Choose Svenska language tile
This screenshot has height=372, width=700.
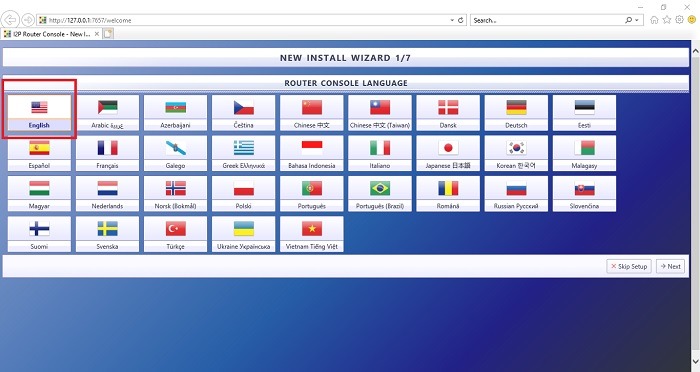(x=108, y=234)
